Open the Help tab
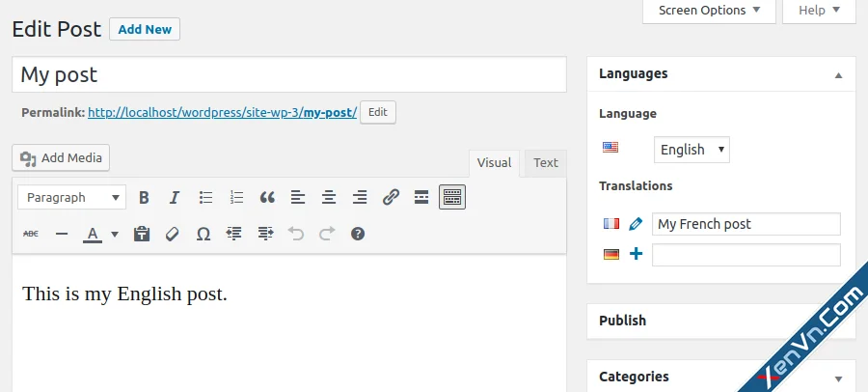This screenshot has width=868, height=392. [x=819, y=11]
